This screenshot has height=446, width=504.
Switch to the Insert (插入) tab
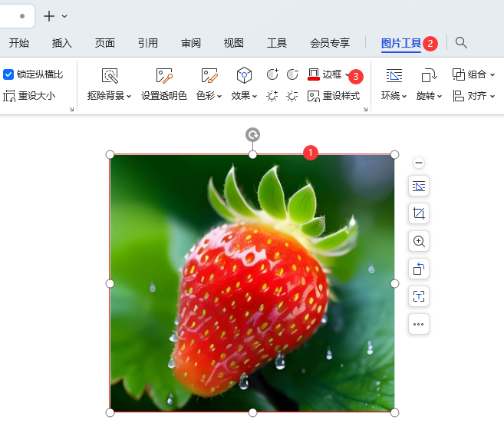pyautogui.click(x=62, y=43)
